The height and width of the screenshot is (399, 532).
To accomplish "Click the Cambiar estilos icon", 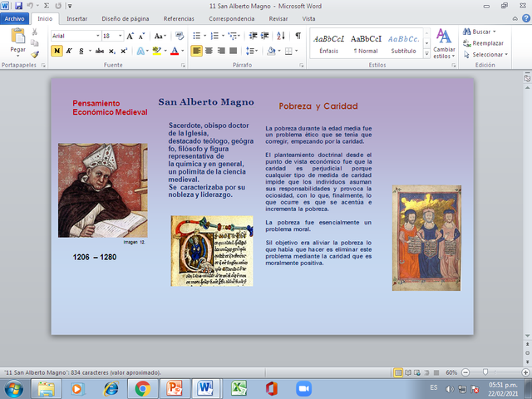I will pos(444,43).
